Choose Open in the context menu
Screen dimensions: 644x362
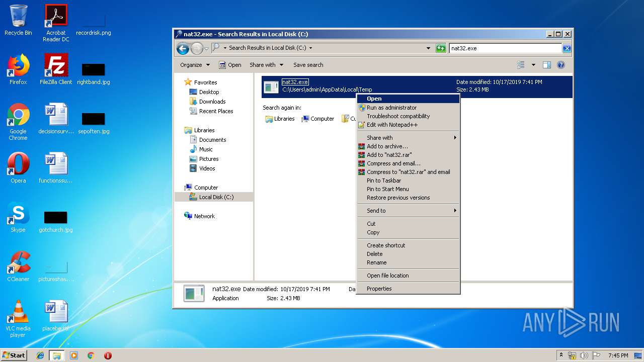click(x=408, y=99)
